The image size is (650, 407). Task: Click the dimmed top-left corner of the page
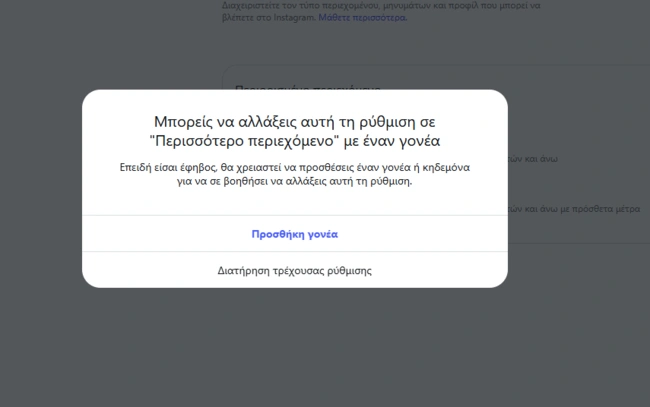[x=10, y=10]
